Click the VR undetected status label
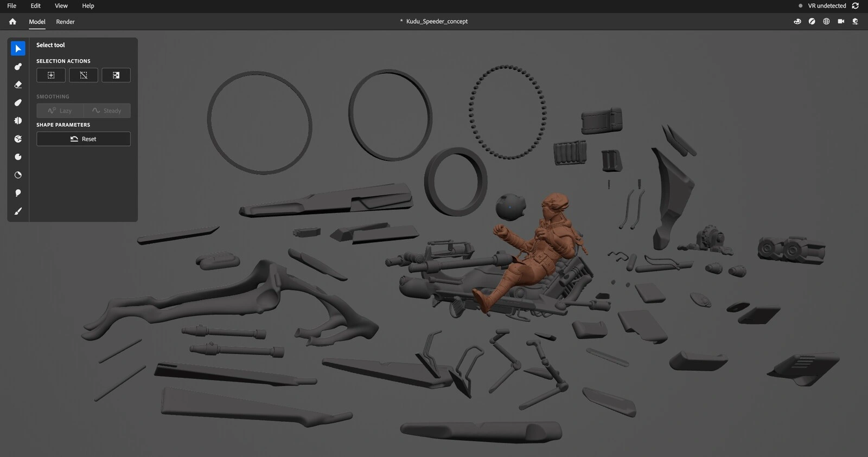Image resolution: width=868 pixels, height=457 pixels. pyautogui.click(x=827, y=6)
